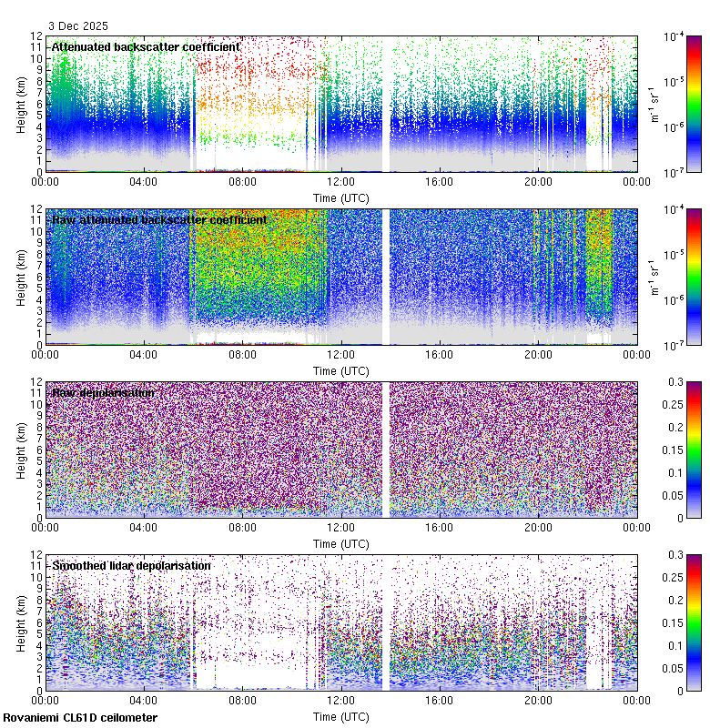
Task: Click 'Time (UTC)' axis label below the top plot
Action: click(x=341, y=197)
